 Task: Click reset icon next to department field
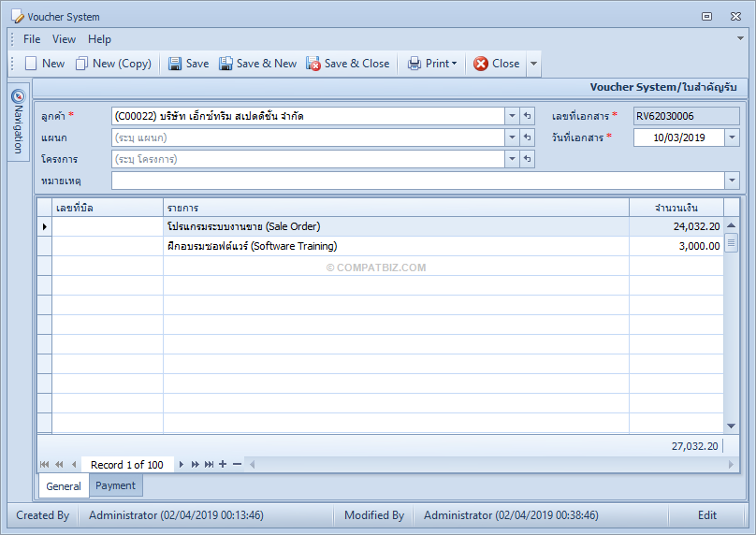[x=527, y=137]
